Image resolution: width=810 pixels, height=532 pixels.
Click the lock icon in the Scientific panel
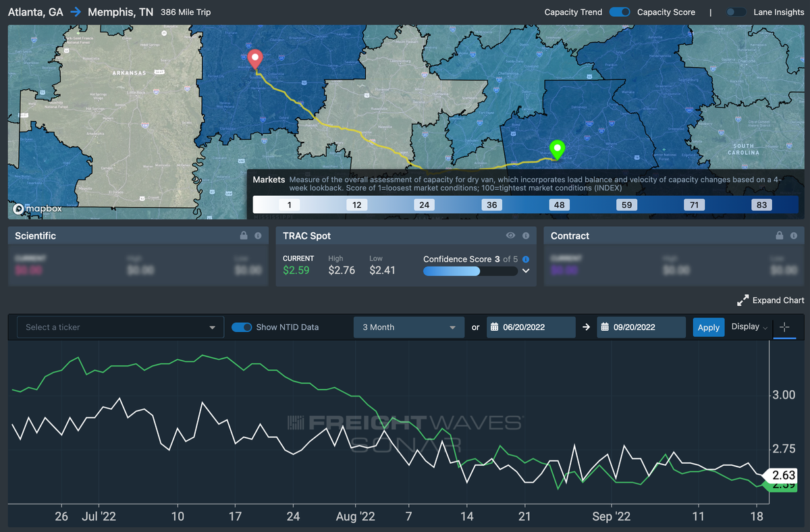244,236
